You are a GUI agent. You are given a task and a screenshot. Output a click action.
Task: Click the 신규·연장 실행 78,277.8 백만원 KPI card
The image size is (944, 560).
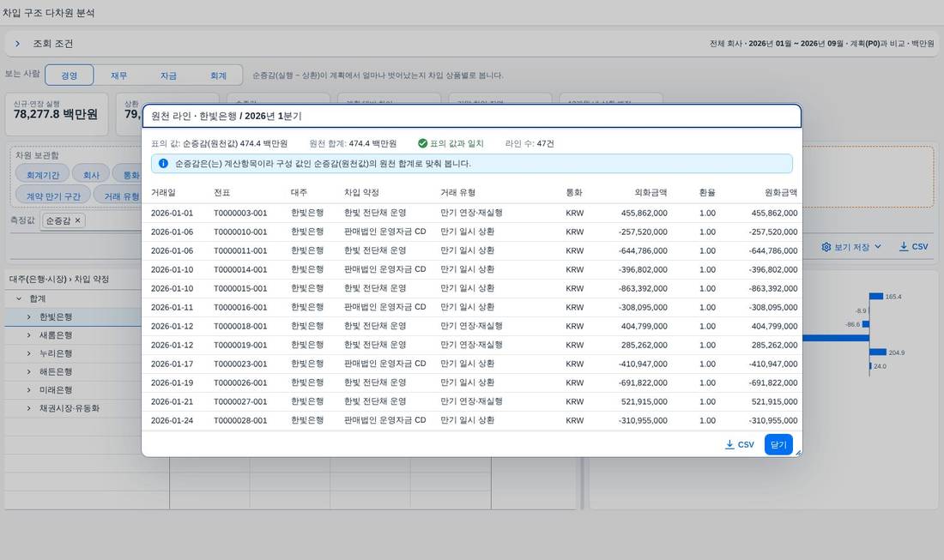[x=56, y=114]
